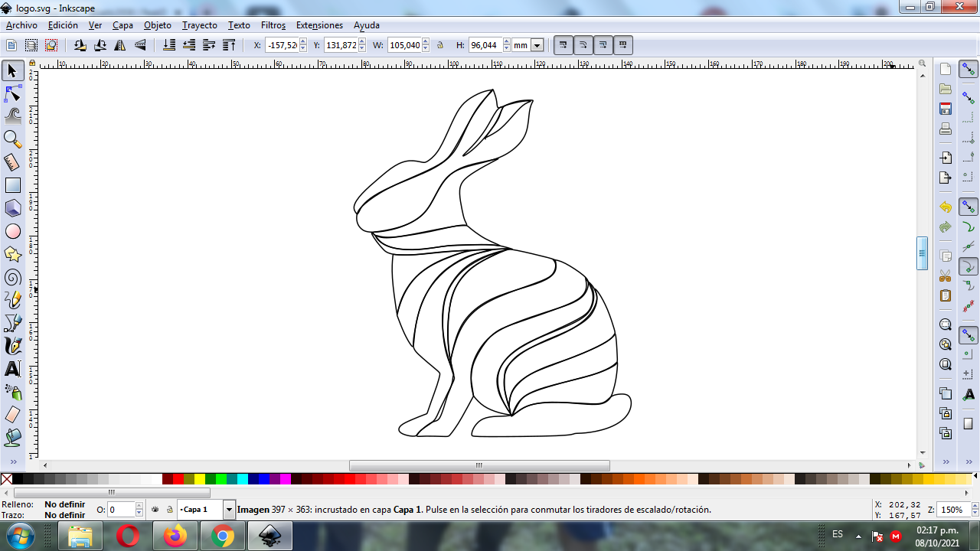The image size is (980, 551).
Task: Click the no-color X swatch
Action: (6, 479)
